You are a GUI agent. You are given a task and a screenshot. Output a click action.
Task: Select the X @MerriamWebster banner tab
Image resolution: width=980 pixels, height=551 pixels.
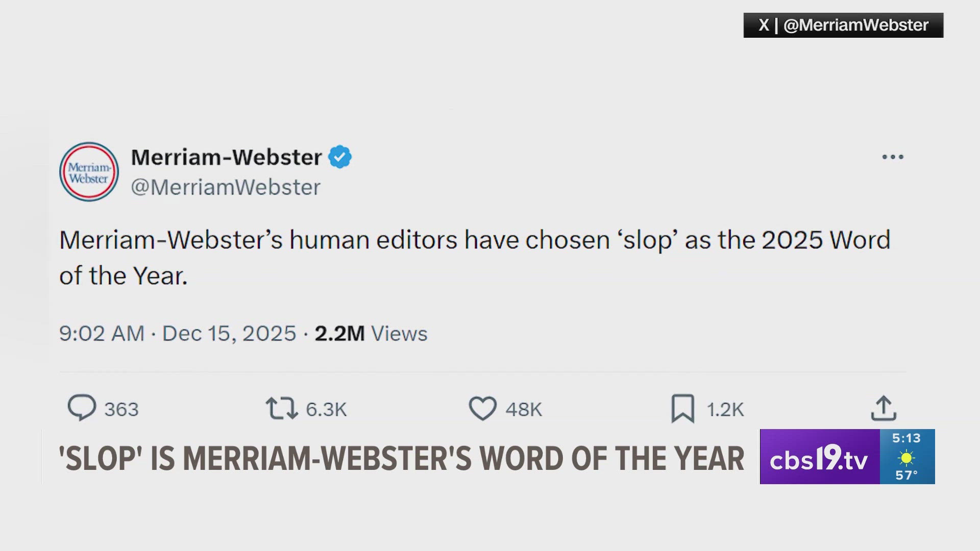click(843, 24)
